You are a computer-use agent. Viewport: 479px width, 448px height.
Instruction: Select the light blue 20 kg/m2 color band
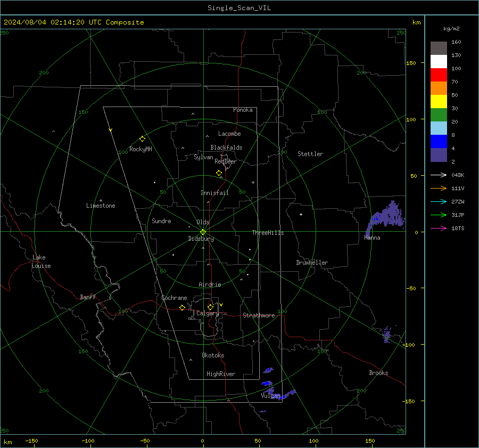click(439, 128)
